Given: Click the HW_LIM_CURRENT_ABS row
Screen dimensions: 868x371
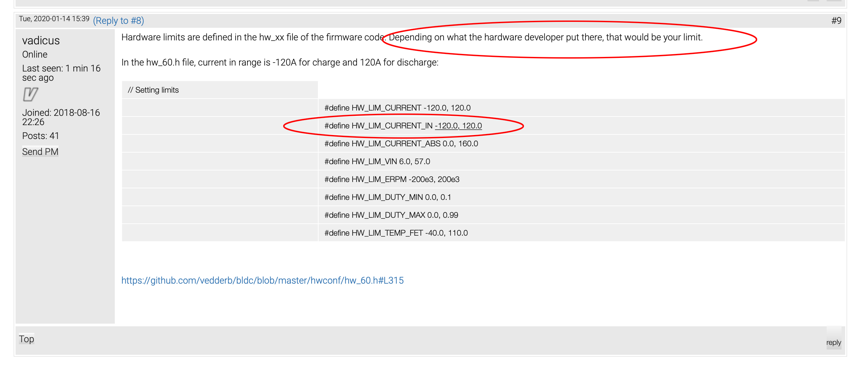Looking at the screenshot, I should [x=401, y=144].
